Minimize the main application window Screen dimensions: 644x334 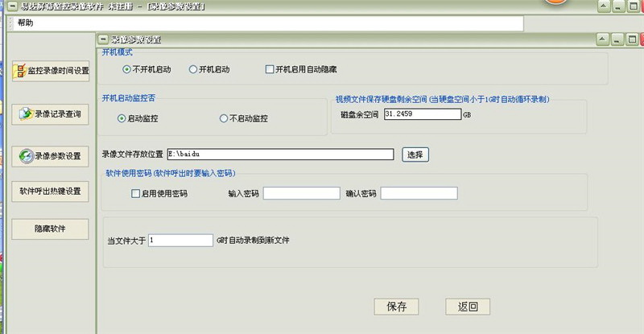pyautogui.click(x=618, y=6)
